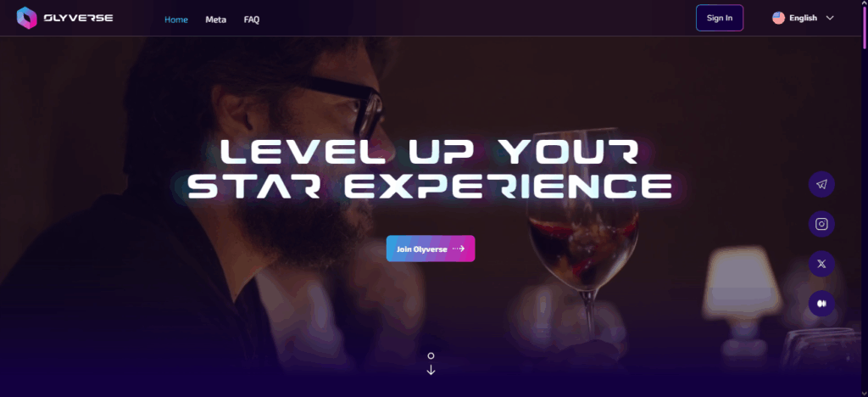Open the FAQ nav item
Screen dimensions: 868x397
tap(251, 20)
